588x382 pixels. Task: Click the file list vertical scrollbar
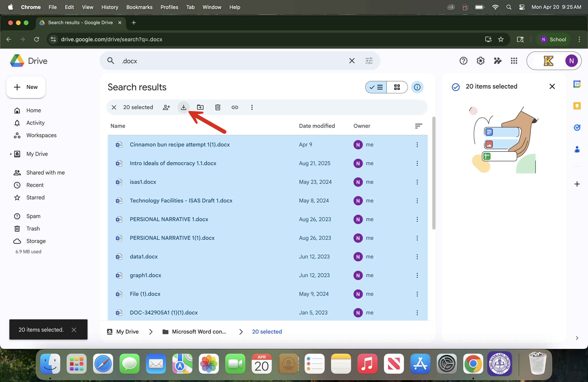coord(434,173)
